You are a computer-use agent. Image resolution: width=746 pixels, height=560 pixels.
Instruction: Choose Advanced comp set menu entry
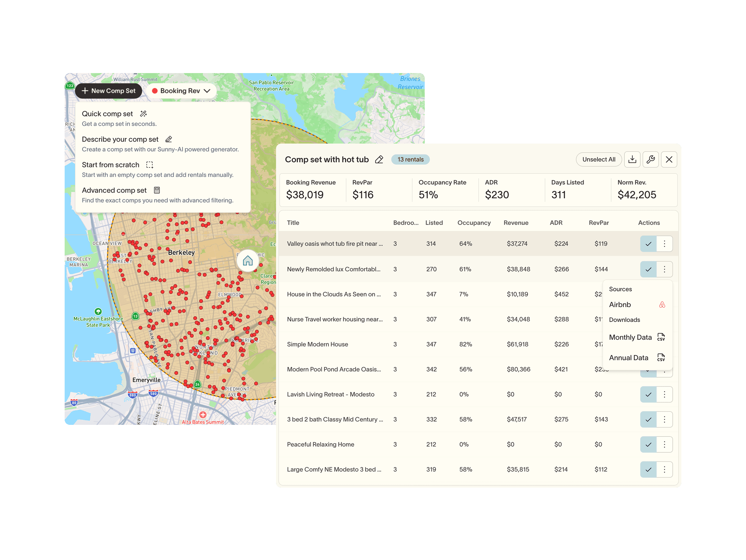[114, 190]
